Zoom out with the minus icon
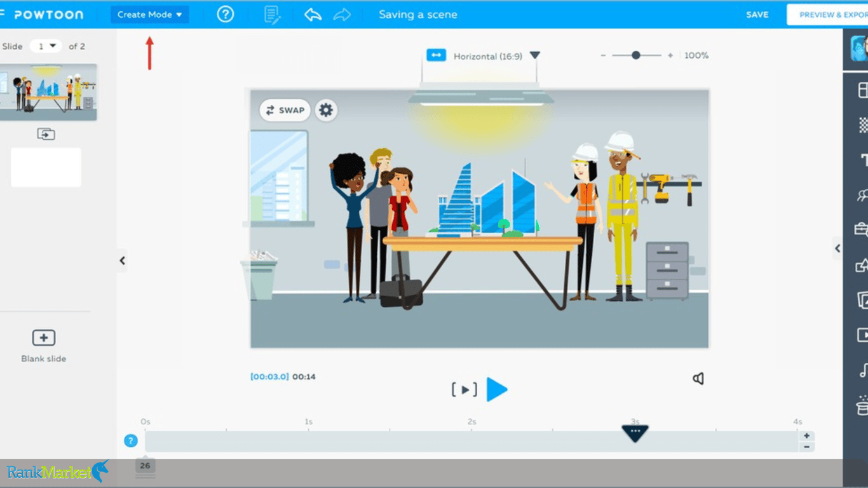Screen dimensions: 868x488 [603, 56]
